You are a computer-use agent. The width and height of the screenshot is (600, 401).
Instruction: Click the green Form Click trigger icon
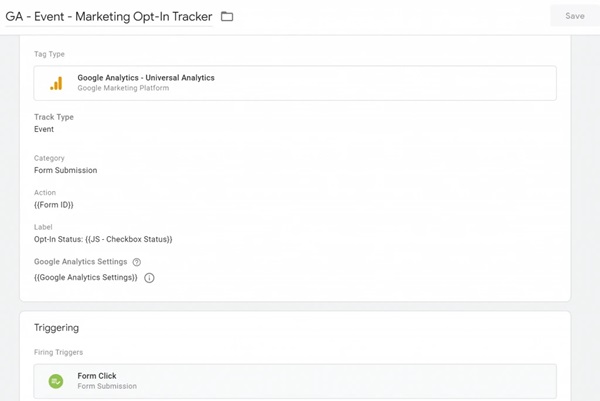[x=56, y=381]
